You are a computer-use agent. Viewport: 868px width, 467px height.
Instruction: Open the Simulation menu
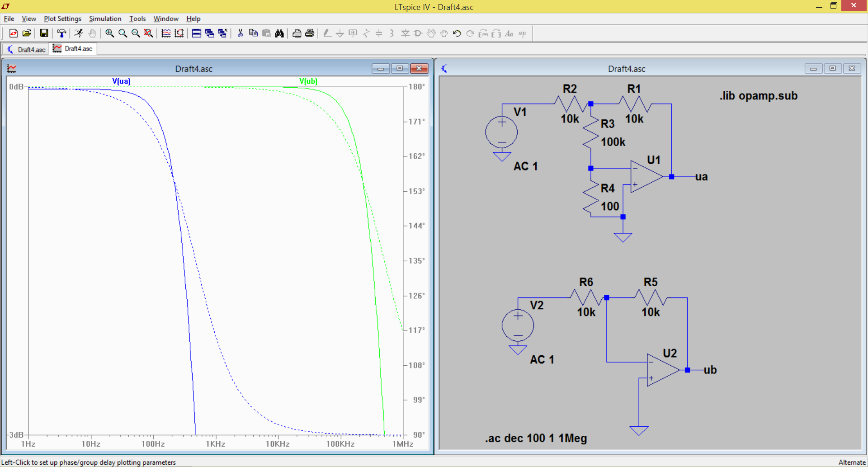point(105,19)
